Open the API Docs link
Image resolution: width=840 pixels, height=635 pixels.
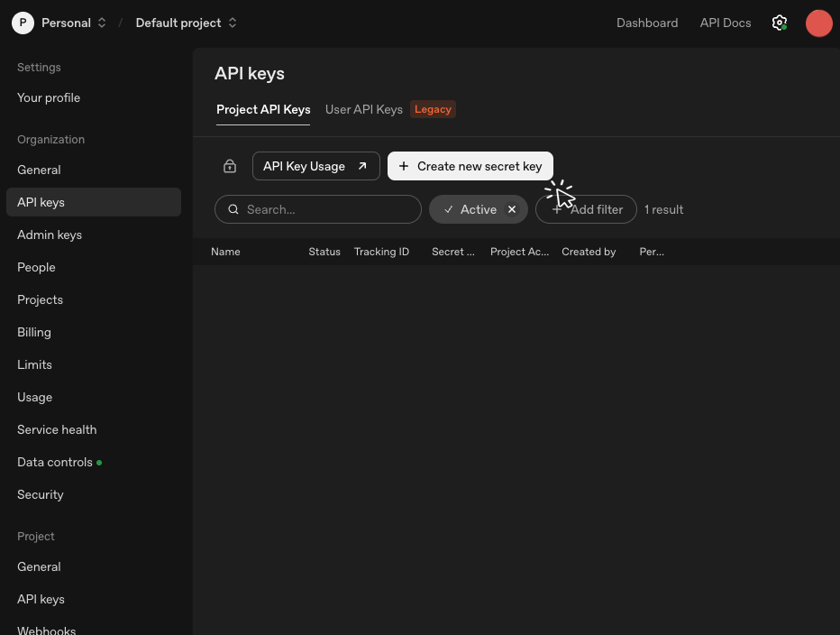click(726, 23)
